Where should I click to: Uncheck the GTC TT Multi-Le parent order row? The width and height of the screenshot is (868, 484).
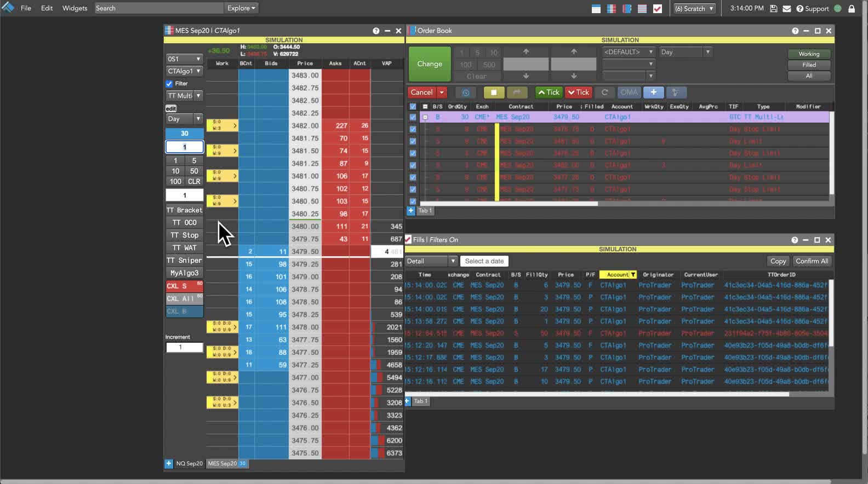(413, 117)
